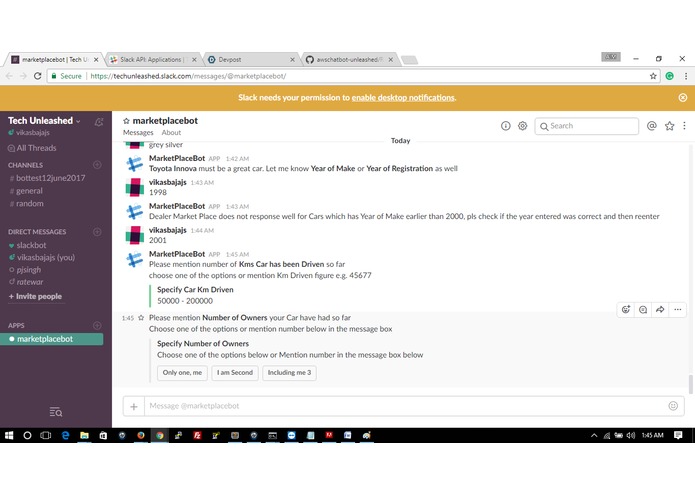This screenshot has width=695, height=494.
Task: Bookmark this page star icon
Action: pyautogui.click(x=653, y=76)
